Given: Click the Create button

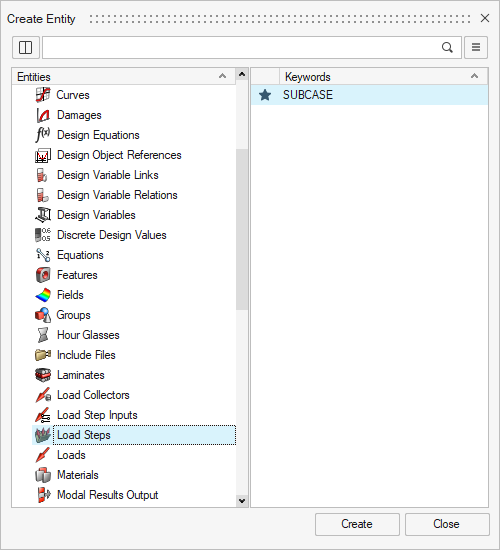Looking at the screenshot, I should point(357,524).
